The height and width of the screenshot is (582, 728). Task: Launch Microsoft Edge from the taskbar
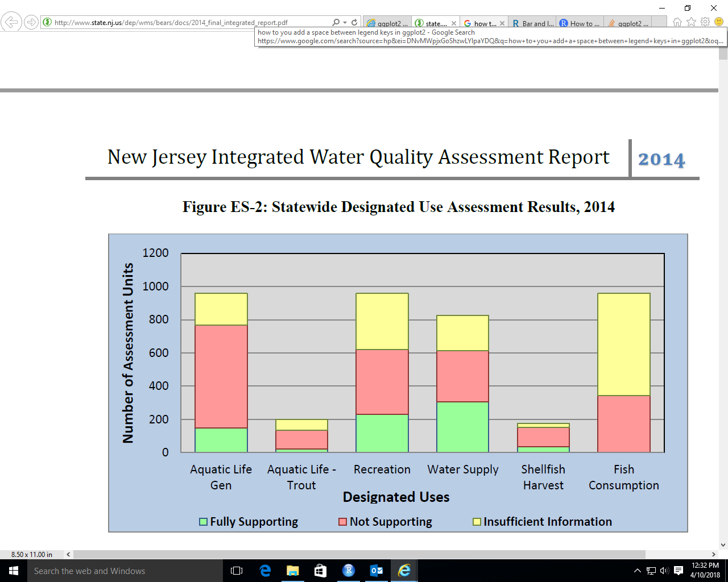coord(265,571)
